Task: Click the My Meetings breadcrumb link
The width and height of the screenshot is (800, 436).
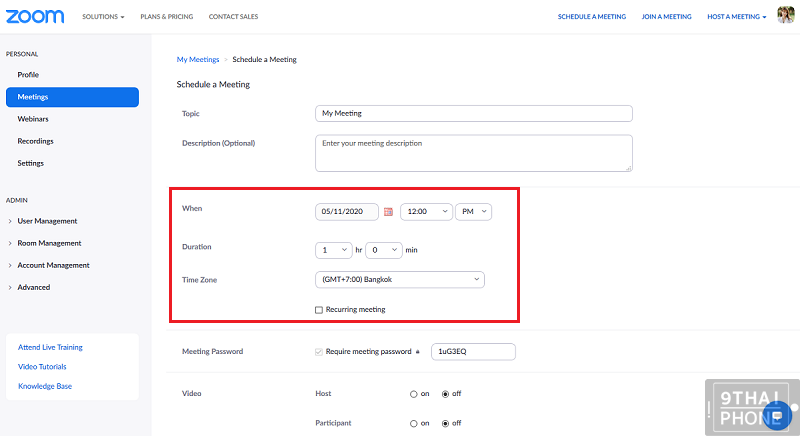Action: click(x=198, y=60)
